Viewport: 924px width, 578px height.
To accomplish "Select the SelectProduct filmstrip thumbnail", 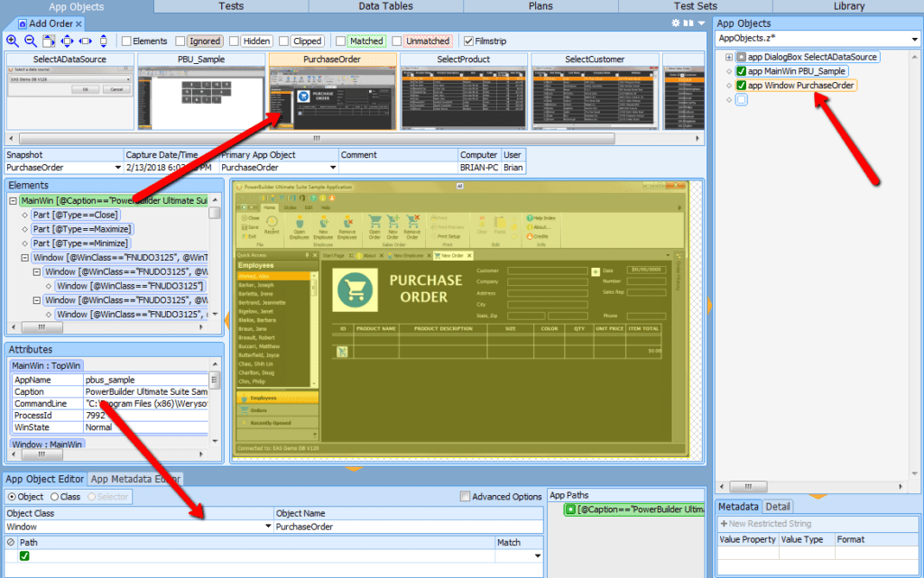I will coord(461,96).
